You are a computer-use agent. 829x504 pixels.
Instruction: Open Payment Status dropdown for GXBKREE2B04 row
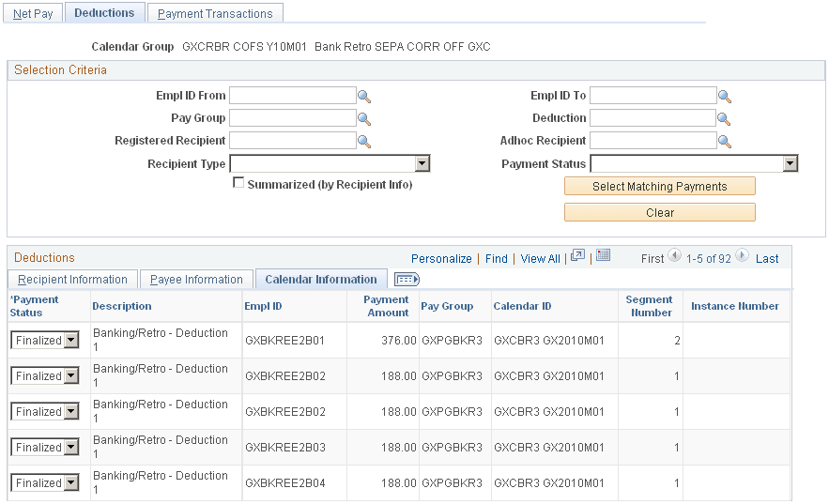[45, 482]
